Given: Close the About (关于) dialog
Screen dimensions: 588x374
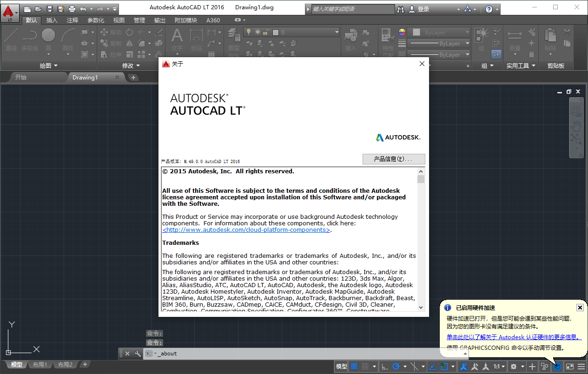Looking at the screenshot, I should tap(422, 64).
